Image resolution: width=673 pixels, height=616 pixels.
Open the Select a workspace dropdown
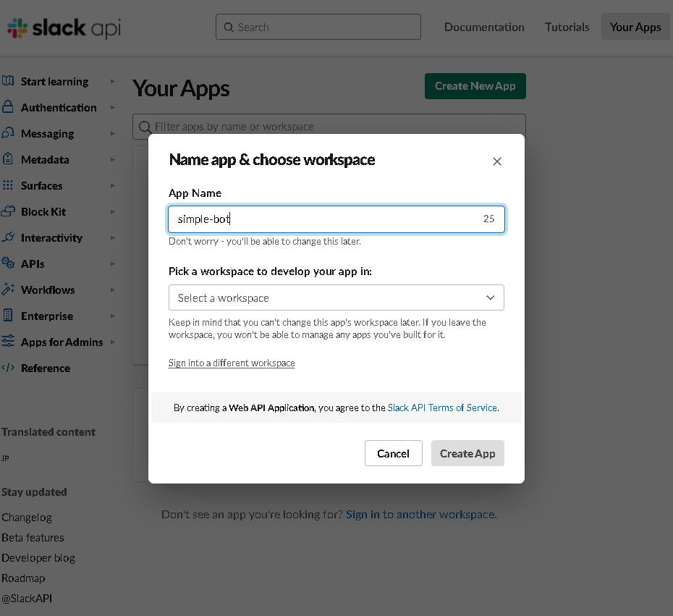pos(336,298)
